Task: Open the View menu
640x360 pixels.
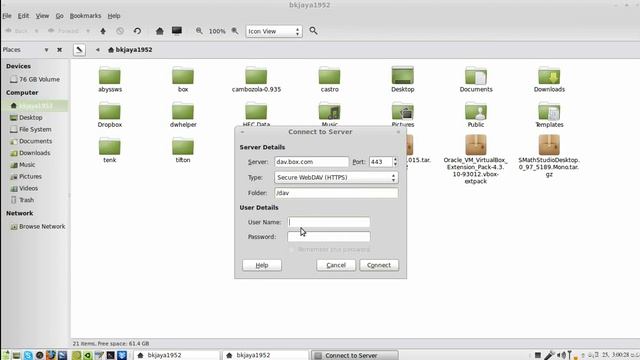Action: [42, 16]
